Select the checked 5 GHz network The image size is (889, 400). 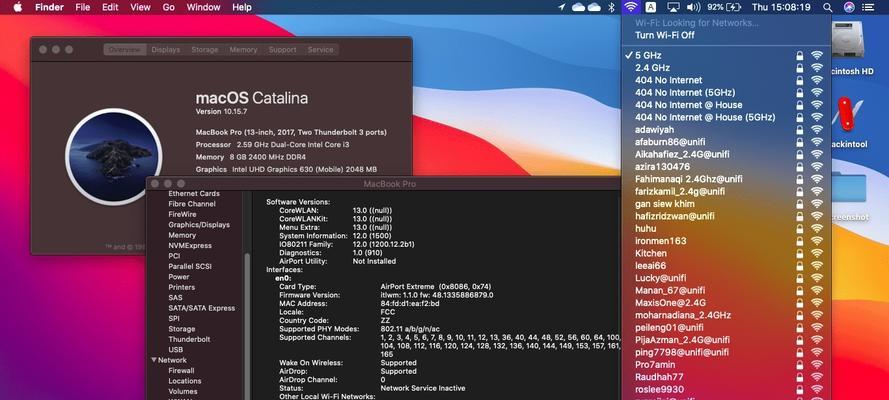tap(726, 56)
